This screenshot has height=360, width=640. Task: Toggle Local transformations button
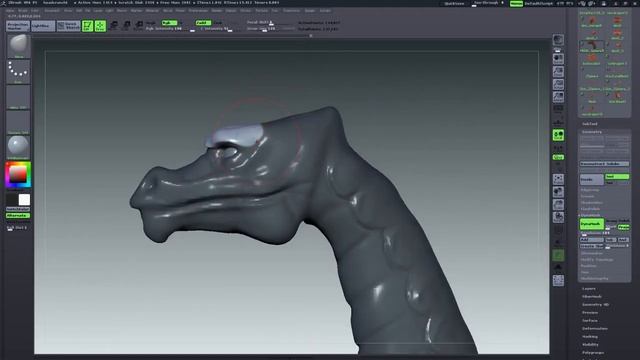coord(558,135)
